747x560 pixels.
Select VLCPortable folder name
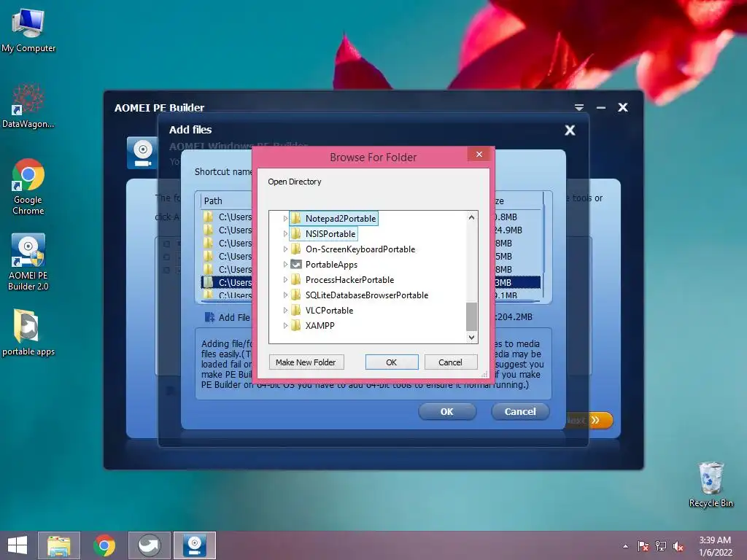point(329,310)
